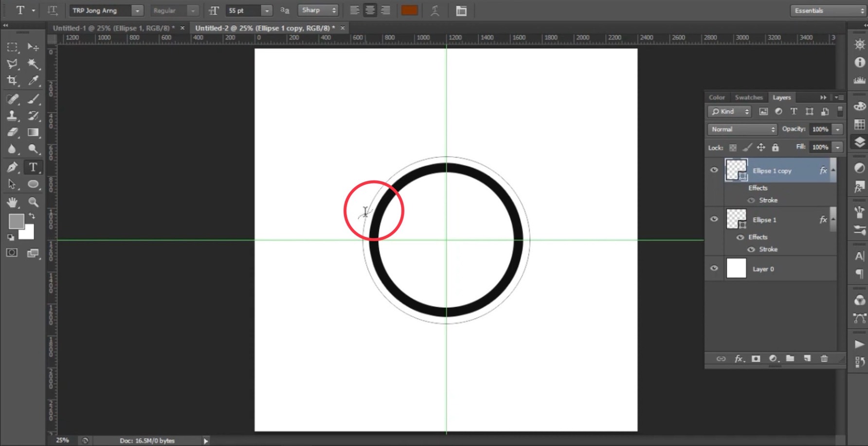Select the Ellipse shape tool
This screenshot has width=868, height=446.
pyautogui.click(x=33, y=185)
